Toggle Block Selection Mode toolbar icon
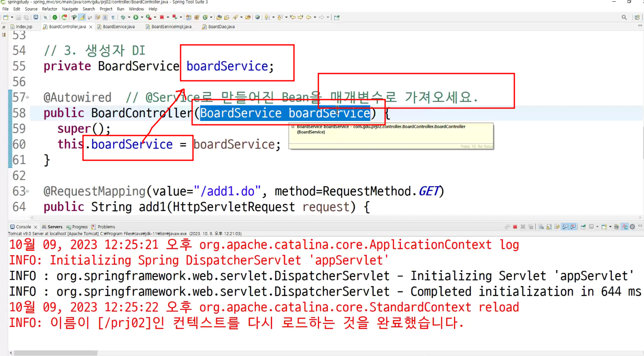This screenshot has height=356, width=644. 105,18
